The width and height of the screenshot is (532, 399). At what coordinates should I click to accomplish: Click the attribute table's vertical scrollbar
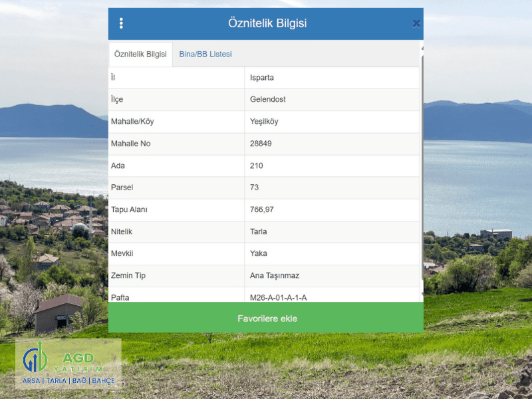pyautogui.click(x=421, y=173)
